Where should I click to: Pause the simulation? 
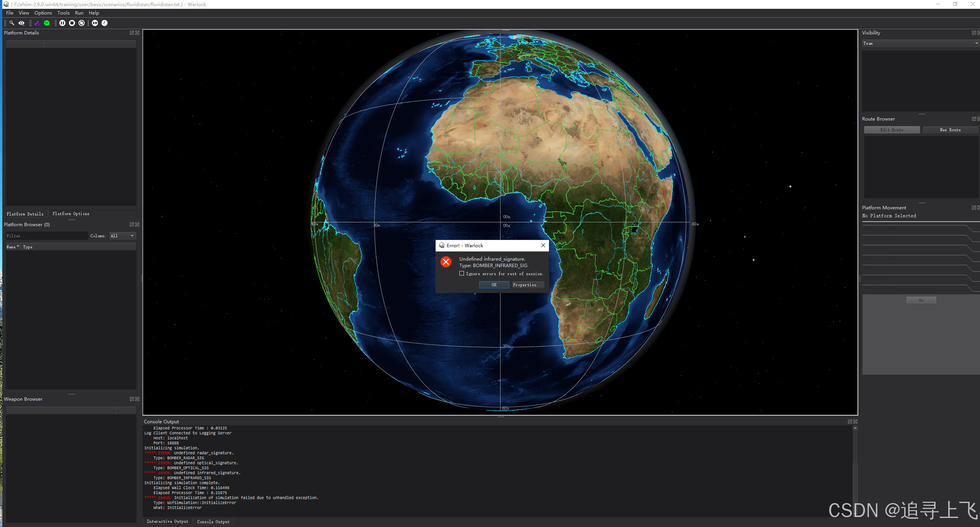pyautogui.click(x=62, y=23)
